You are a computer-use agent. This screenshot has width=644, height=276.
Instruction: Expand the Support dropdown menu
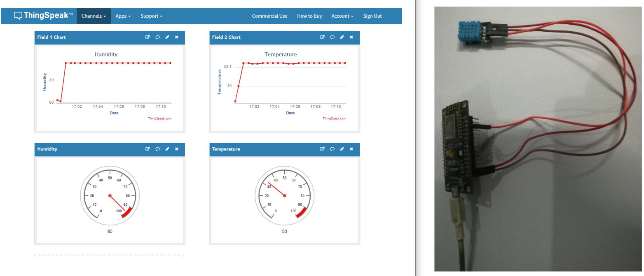[151, 16]
